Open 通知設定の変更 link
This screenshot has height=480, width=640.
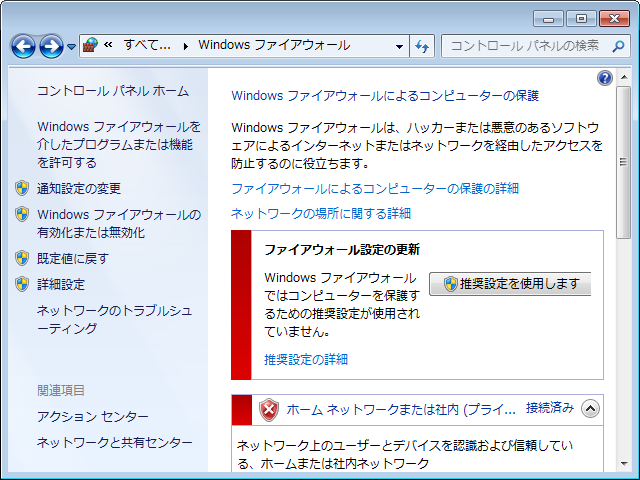(79, 189)
